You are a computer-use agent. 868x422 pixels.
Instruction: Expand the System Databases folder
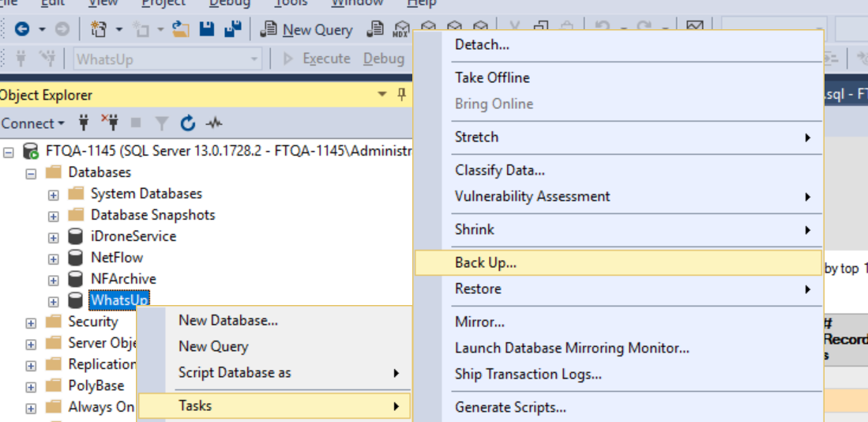click(x=53, y=195)
